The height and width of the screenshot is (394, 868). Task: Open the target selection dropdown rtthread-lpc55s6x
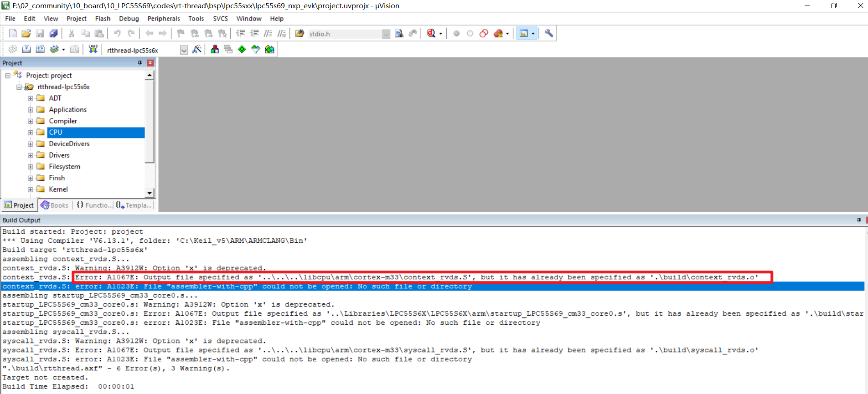(x=184, y=50)
